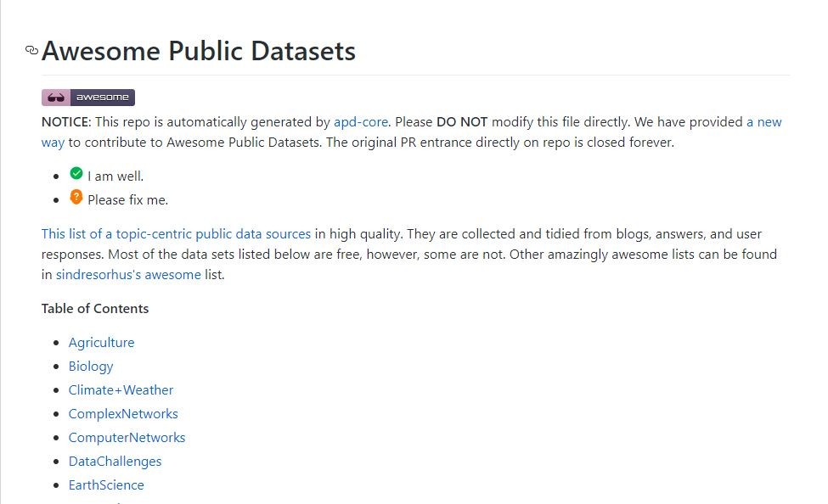
Task: Click the "I am well." list item text
Action: click(115, 176)
